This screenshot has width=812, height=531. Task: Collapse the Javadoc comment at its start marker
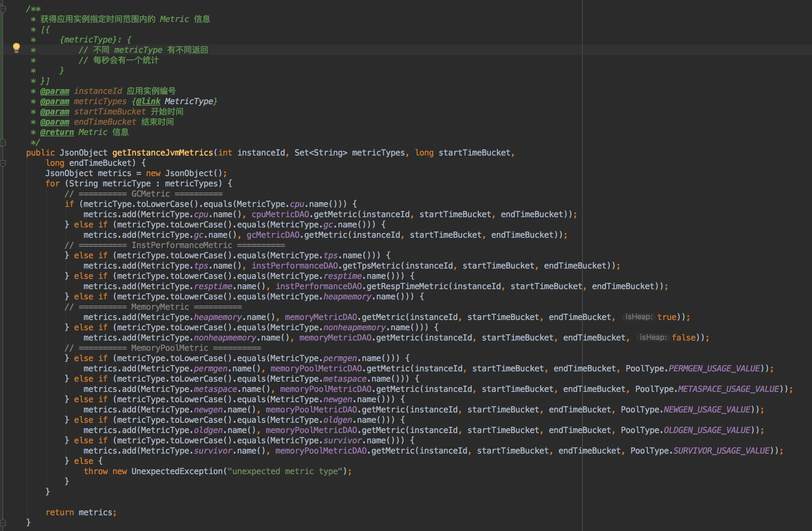pyautogui.click(x=3, y=9)
